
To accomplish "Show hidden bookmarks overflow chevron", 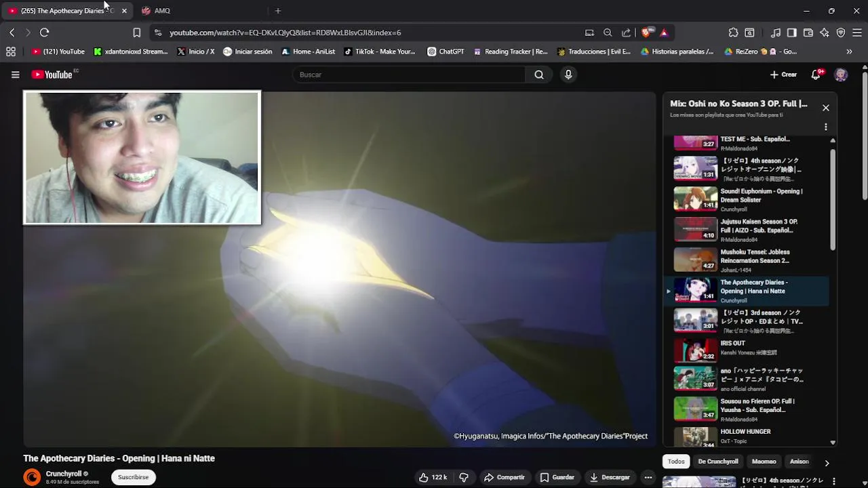I will 849,52.
